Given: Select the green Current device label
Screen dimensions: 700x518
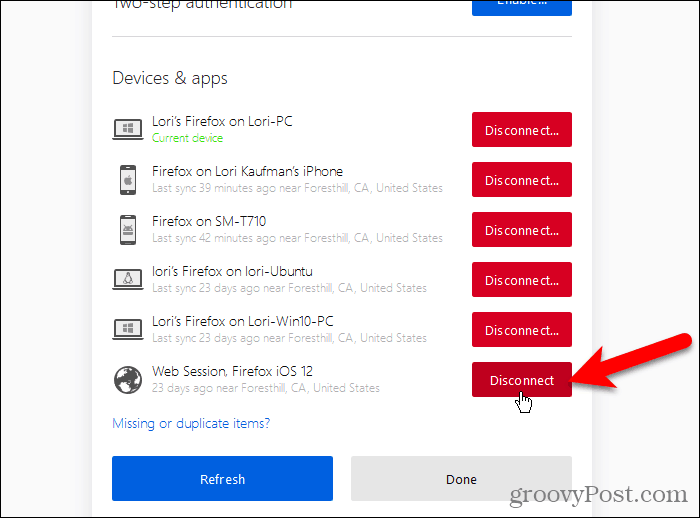Looking at the screenshot, I should (x=188, y=138).
